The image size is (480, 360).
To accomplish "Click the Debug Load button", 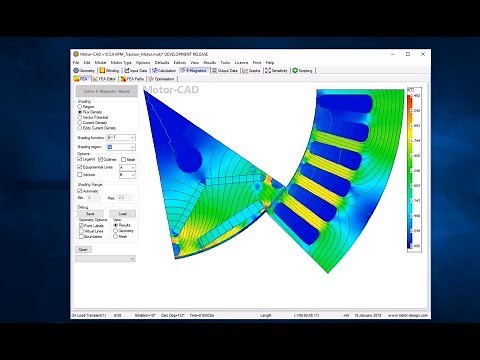I will point(123,214).
